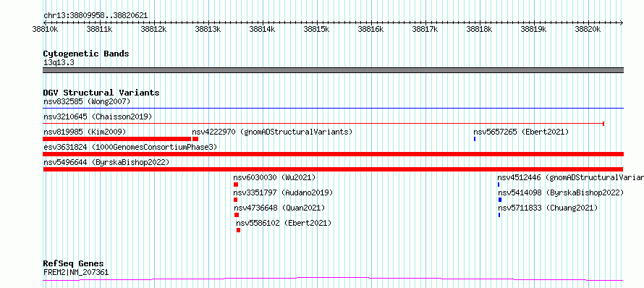Click the blue nsv5657265 variant marker

tap(475, 139)
